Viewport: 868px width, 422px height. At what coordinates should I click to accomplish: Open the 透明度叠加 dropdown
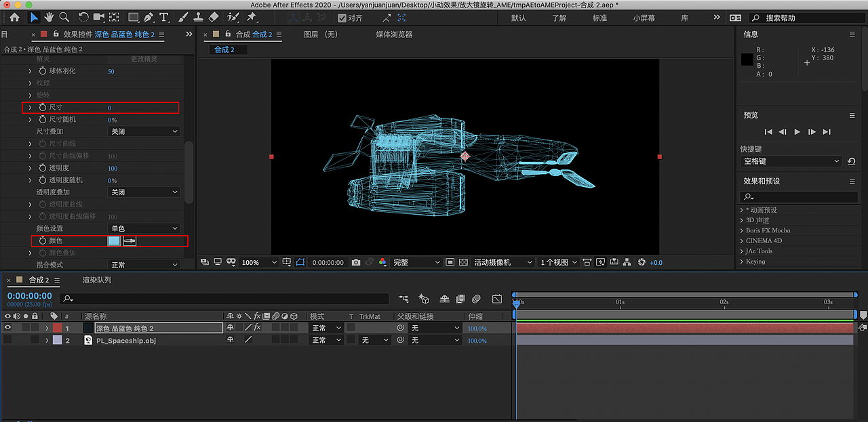144,192
